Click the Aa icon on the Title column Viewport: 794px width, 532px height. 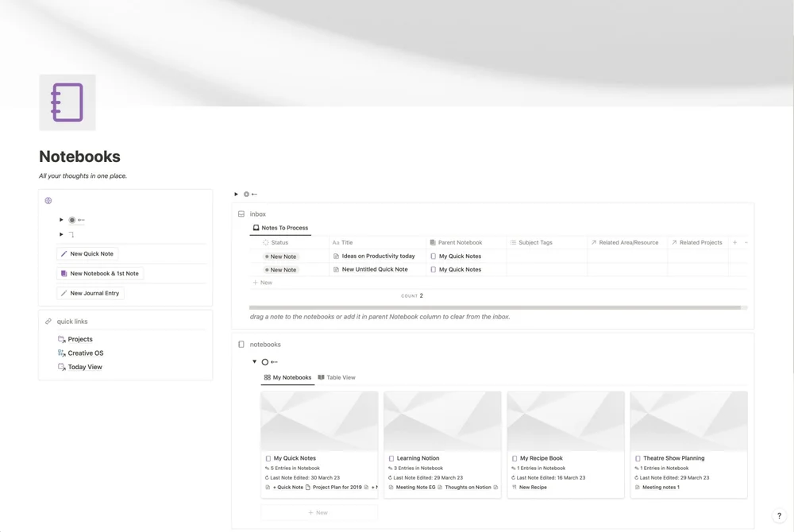(x=335, y=241)
